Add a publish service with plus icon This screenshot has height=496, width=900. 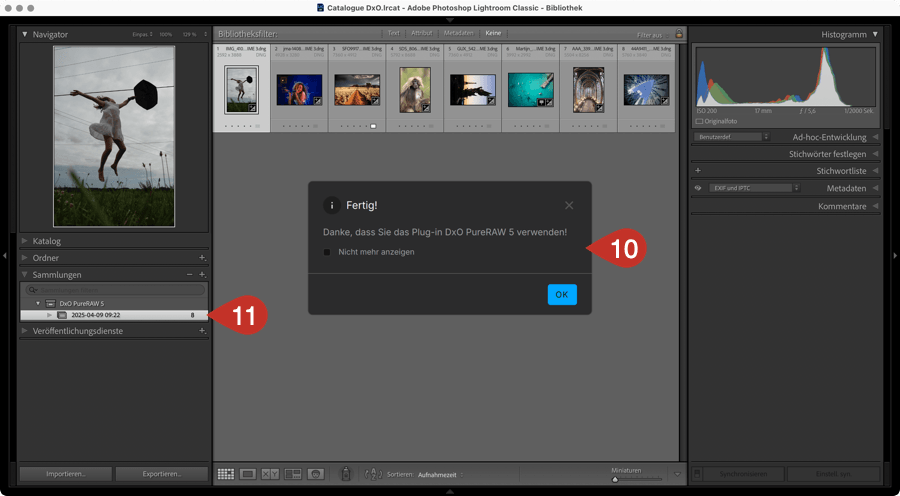202,331
